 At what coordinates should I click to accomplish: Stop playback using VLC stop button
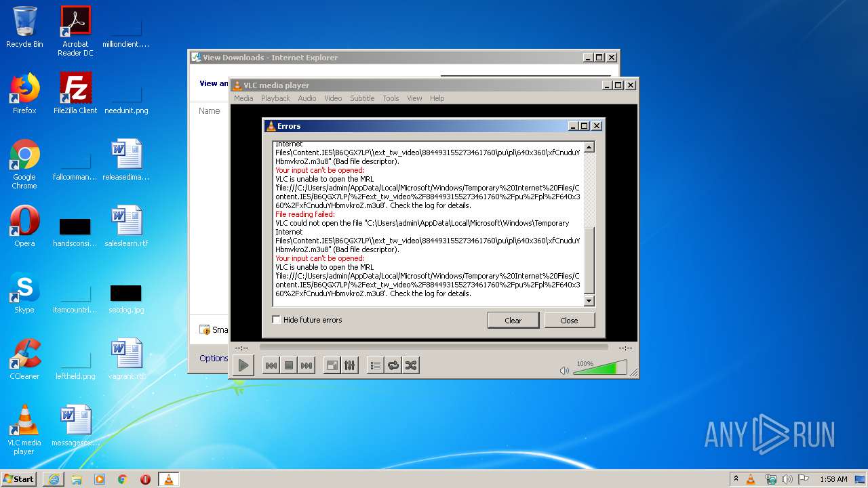click(289, 365)
